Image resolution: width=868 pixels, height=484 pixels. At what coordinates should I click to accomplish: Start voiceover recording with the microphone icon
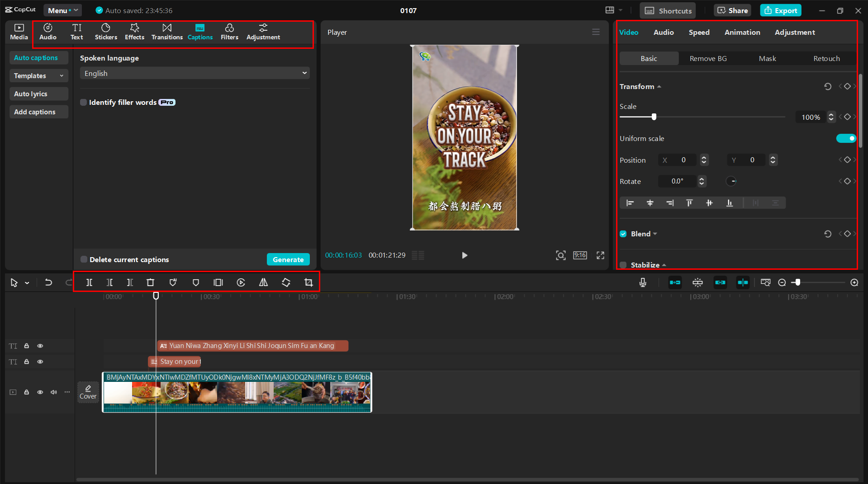(x=643, y=282)
